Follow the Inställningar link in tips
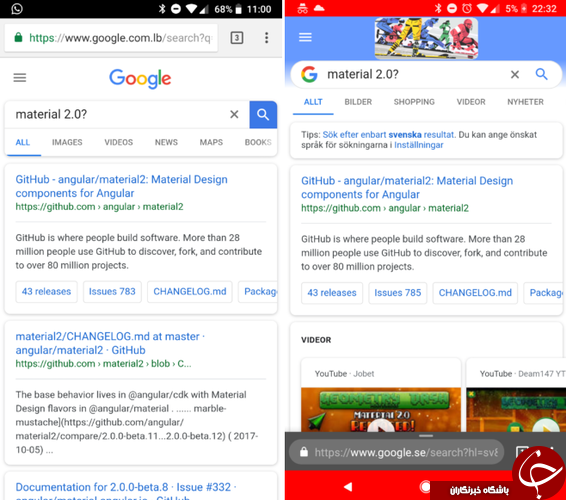This screenshot has height=500, width=566. (418, 145)
